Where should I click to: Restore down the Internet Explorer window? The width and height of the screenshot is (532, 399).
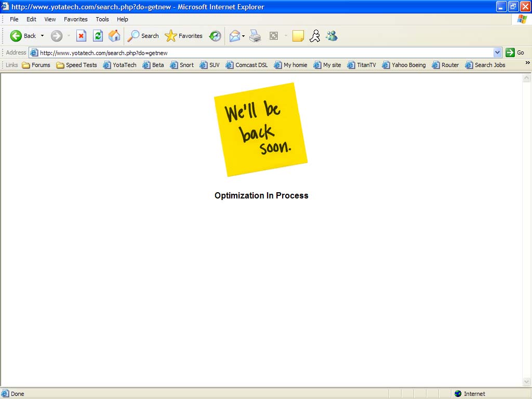tap(513, 6)
